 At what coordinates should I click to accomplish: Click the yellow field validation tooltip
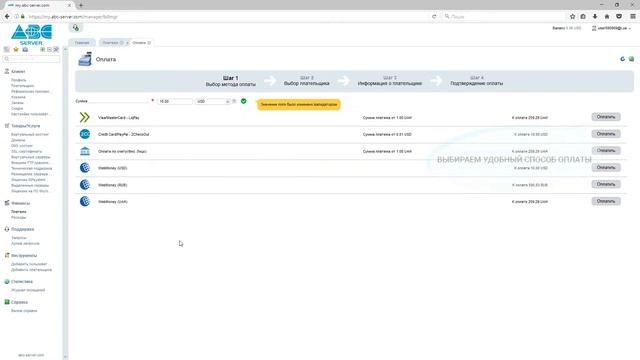[x=299, y=104]
